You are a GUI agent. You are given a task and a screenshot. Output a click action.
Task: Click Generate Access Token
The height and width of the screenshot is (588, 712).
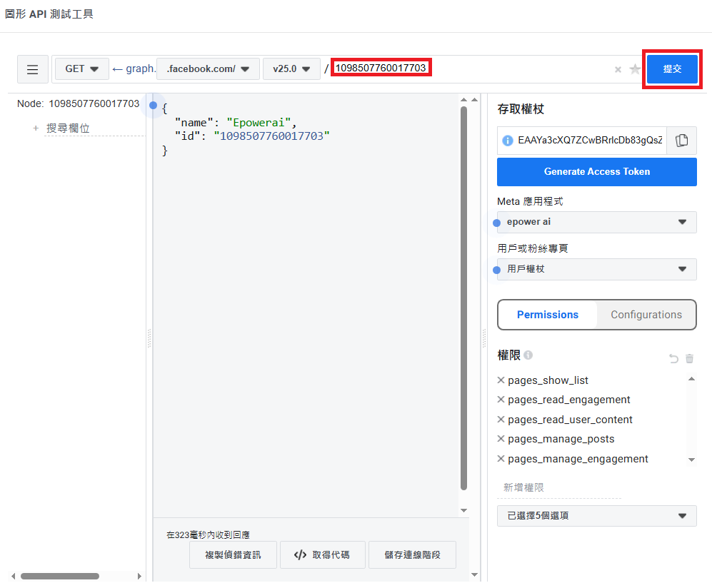pos(596,172)
